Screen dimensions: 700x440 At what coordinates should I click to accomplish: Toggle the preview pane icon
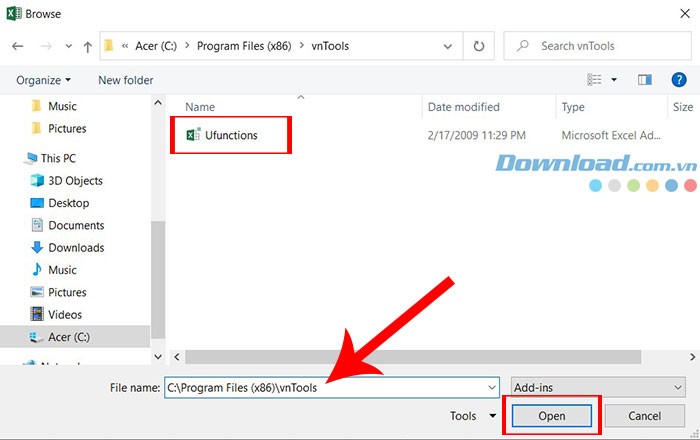[x=645, y=80]
